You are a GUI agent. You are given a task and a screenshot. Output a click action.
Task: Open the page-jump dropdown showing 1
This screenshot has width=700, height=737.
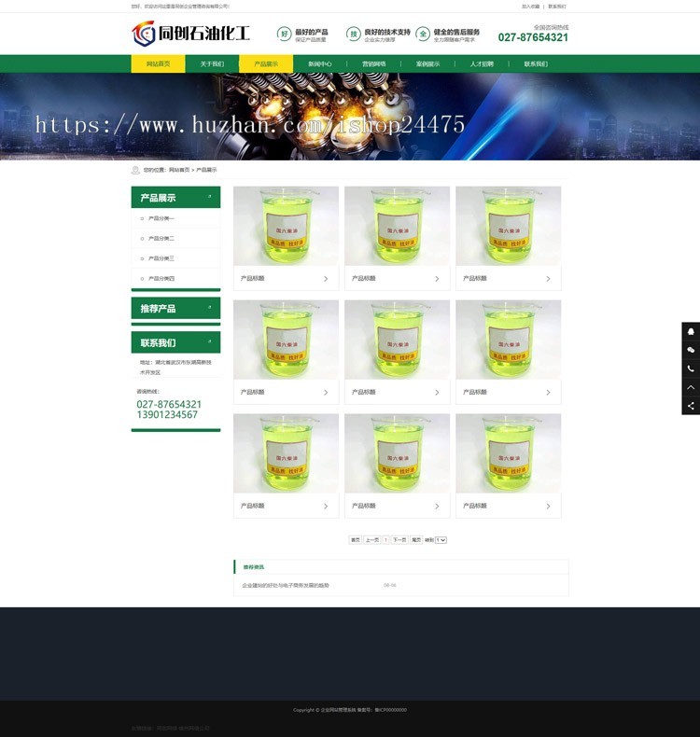pyautogui.click(x=441, y=540)
